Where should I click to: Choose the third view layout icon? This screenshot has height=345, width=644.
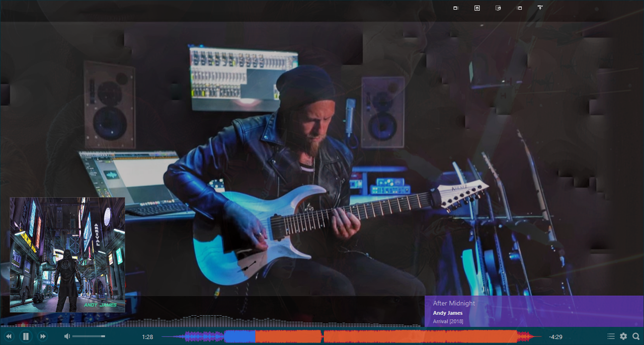498,8
